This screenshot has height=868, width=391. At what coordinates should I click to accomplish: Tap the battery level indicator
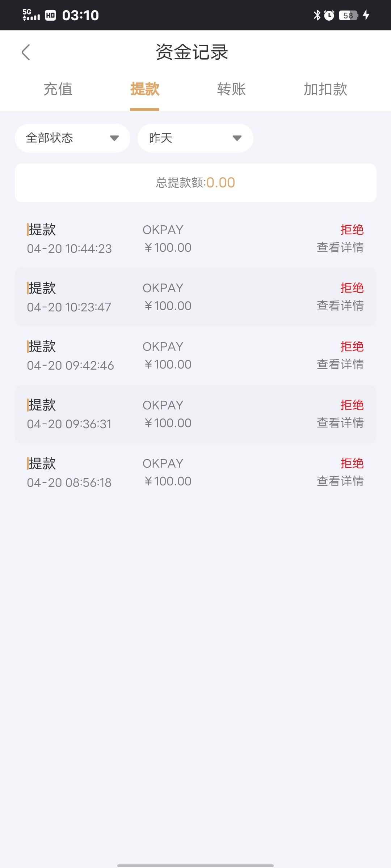[x=348, y=15]
